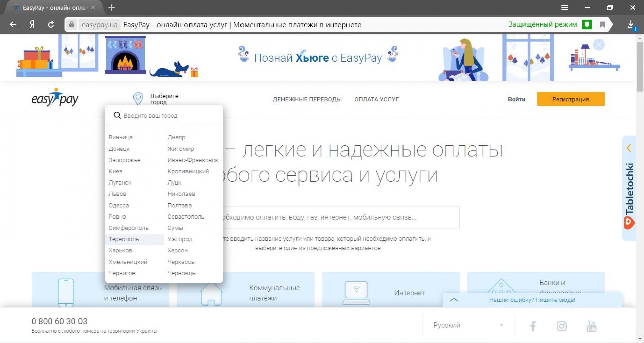This screenshot has width=644, height=343.
Task: Open the browser downloads icon
Action: 631,24
